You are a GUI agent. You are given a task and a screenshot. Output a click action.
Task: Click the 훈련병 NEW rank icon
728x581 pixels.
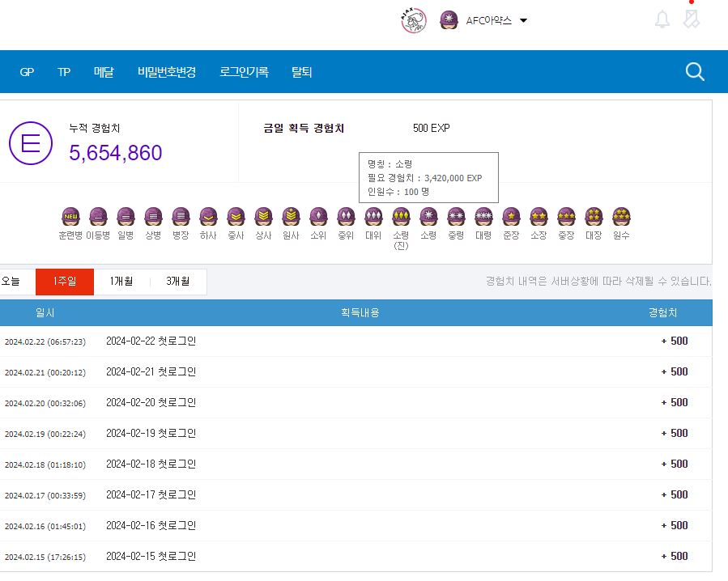[70, 217]
